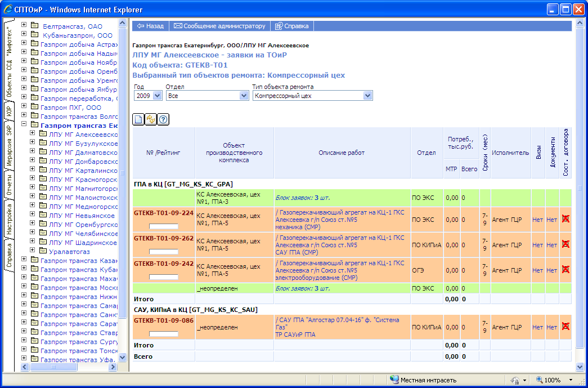Screen dimensions: 588x388
Task: Expand the Газпром трансгаз Уфа node
Action: (x=24, y=358)
